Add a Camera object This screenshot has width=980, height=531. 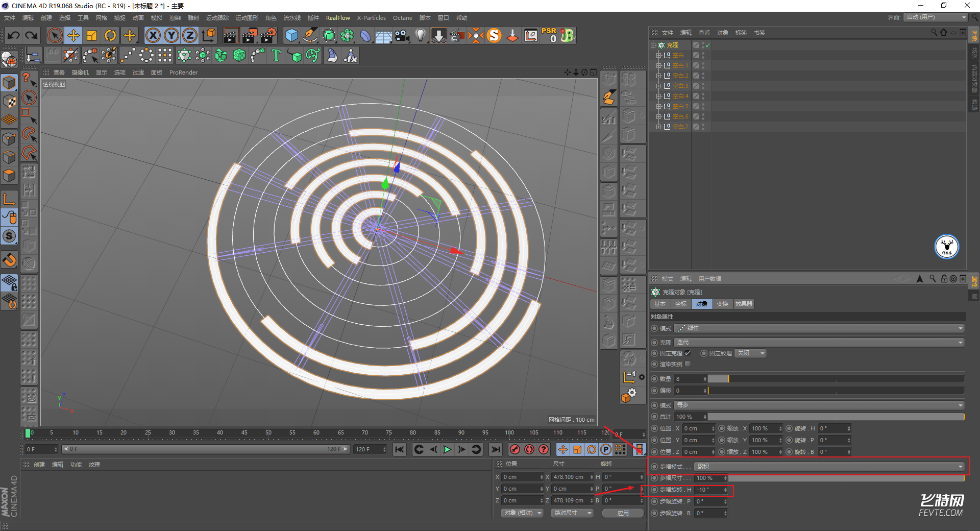pyautogui.click(x=402, y=35)
